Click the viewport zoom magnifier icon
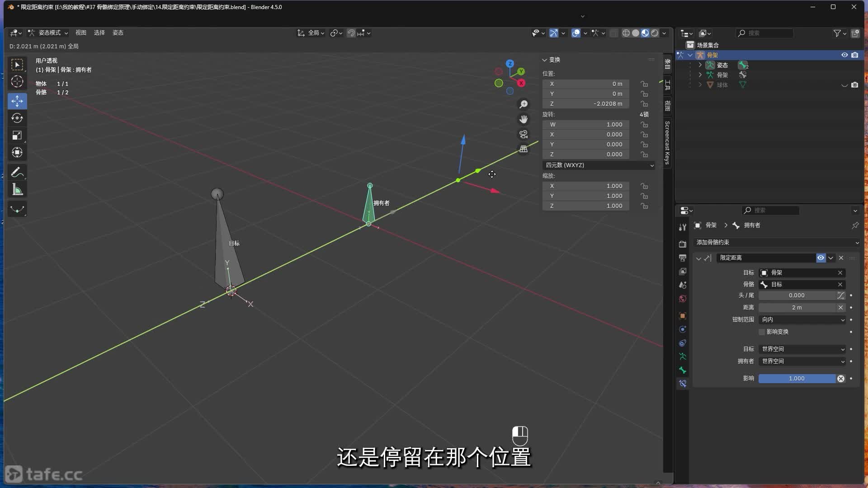Screen dimensions: 868x488 (x=524, y=104)
